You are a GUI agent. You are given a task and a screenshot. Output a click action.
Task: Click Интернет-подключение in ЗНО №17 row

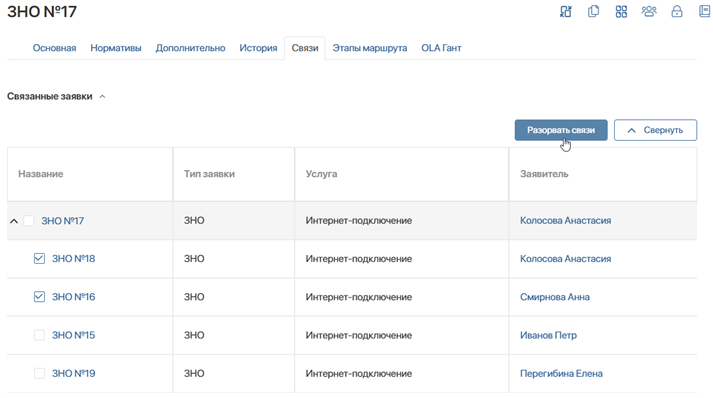pos(359,221)
